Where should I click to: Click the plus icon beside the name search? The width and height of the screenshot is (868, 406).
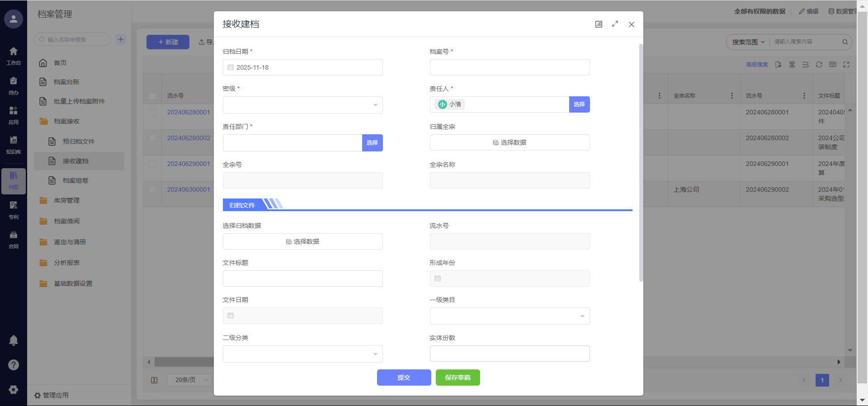point(121,39)
